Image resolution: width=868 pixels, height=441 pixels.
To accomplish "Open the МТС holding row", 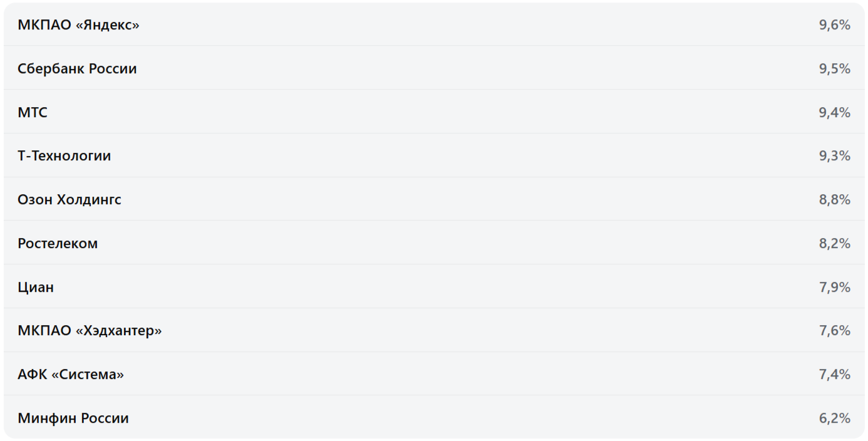I will tap(33, 113).
